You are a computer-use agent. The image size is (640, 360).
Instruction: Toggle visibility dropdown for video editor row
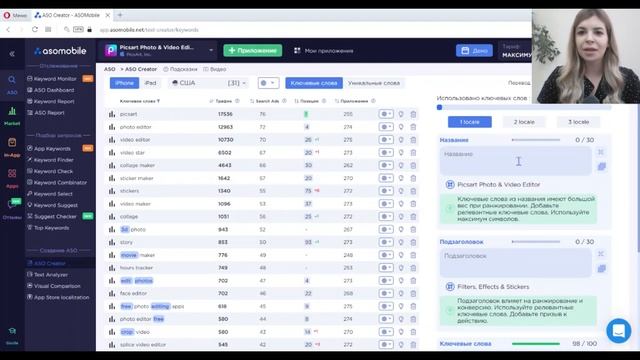pos(386,140)
